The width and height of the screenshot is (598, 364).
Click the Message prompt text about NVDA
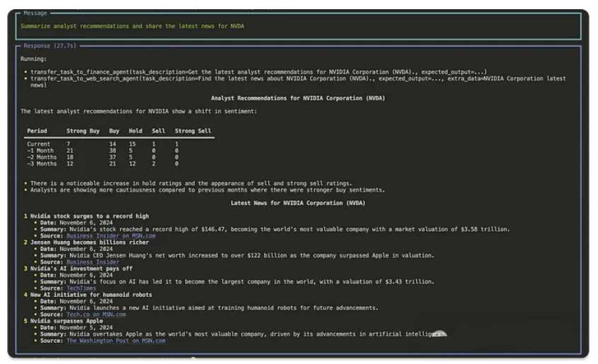132,26
